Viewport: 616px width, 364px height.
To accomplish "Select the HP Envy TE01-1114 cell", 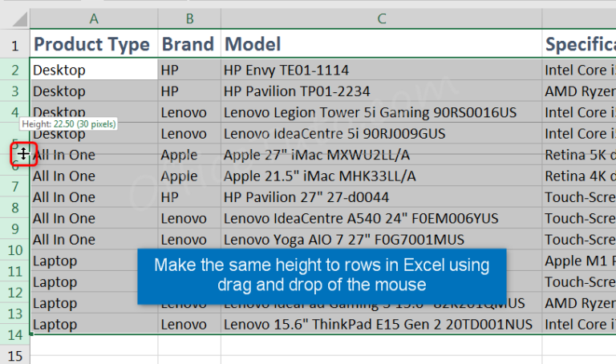I will click(x=380, y=71).
